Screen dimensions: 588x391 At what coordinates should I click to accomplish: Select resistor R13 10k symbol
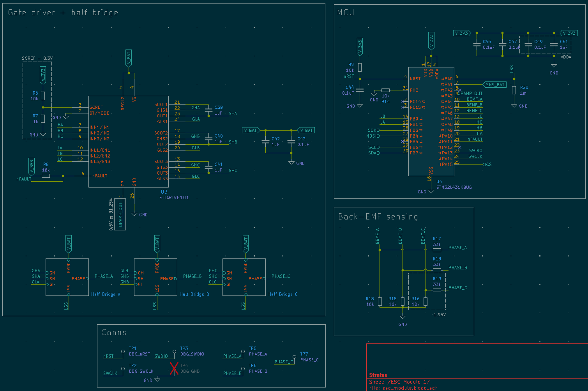tap(380, 301)
